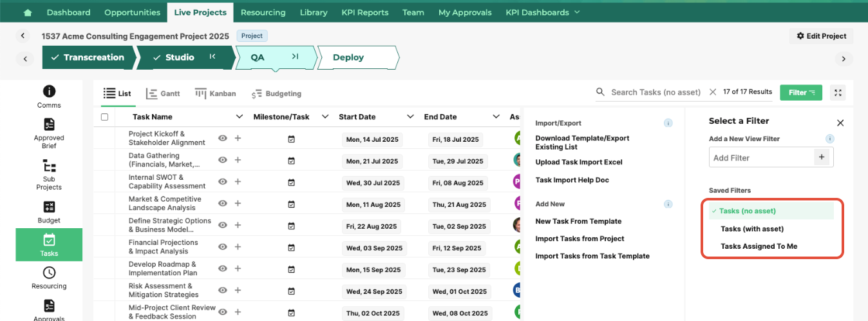The image size is (868, 321).
Task: Go back with the arrow beside project title
Action: coord(23,36)
